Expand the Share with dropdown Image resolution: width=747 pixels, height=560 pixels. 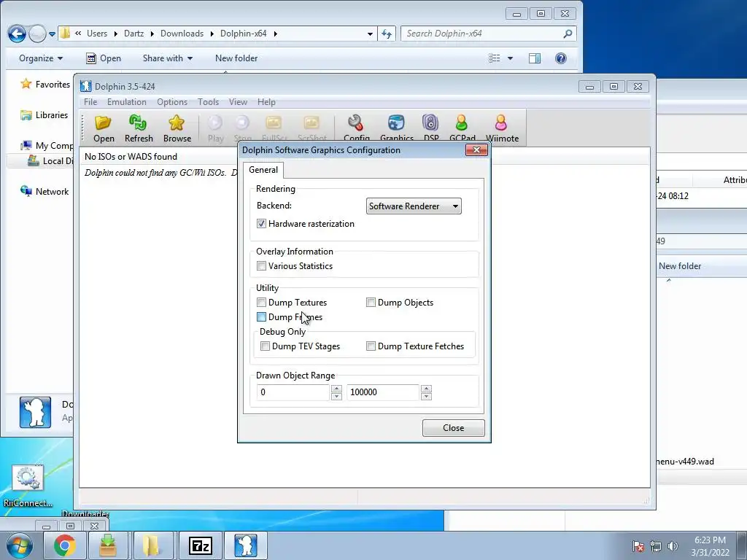[167, 58]
